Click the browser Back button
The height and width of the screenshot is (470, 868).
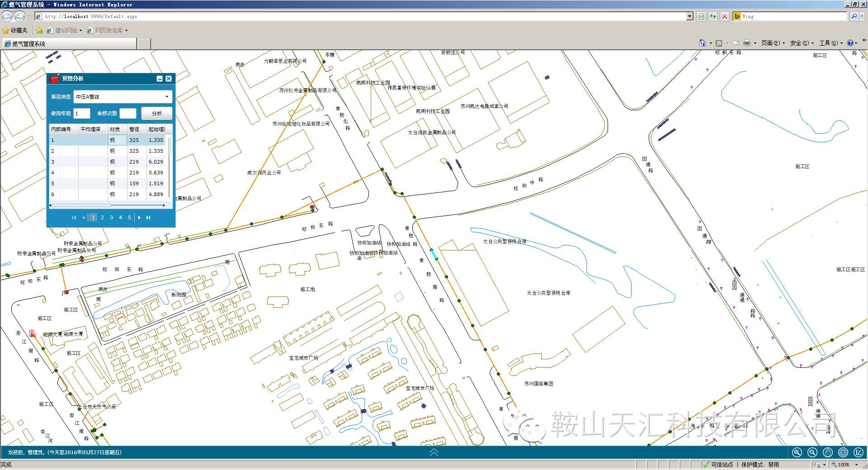pyautogui.click(x=7, y=17)
